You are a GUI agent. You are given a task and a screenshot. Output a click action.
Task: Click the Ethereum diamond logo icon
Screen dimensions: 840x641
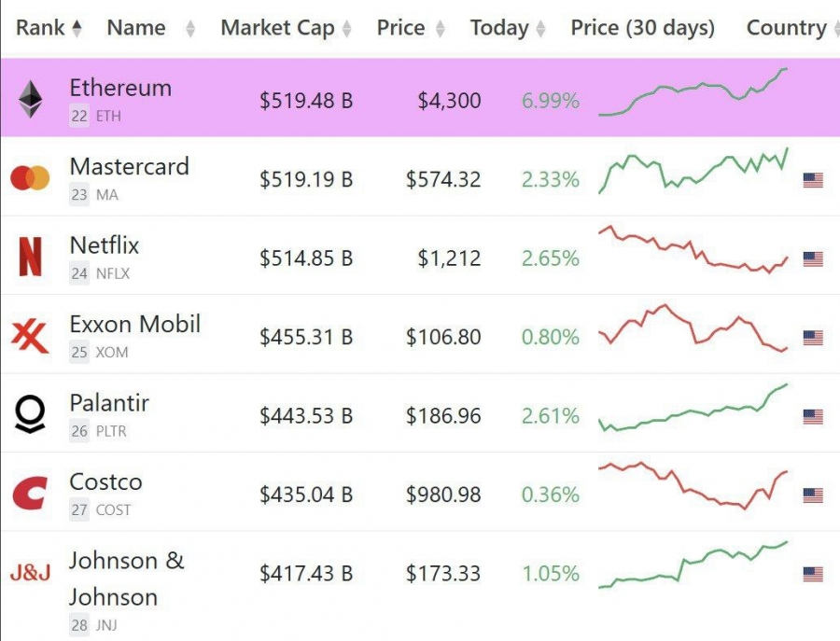31,99
